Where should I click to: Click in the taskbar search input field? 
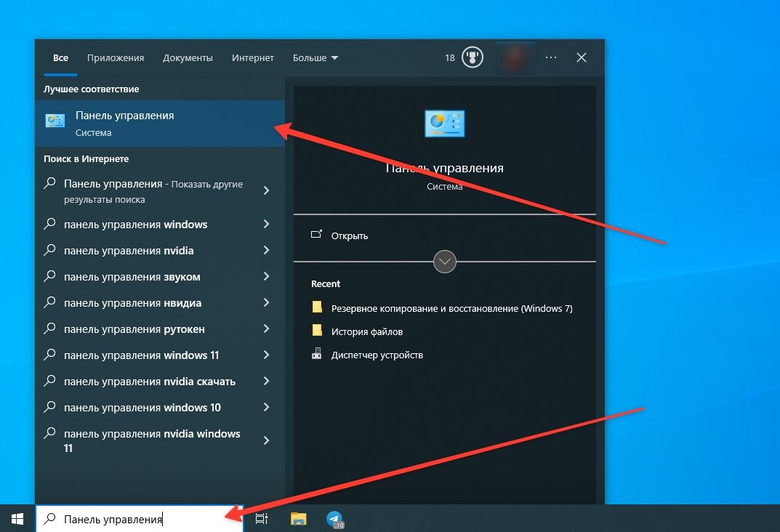click(140, 519)
